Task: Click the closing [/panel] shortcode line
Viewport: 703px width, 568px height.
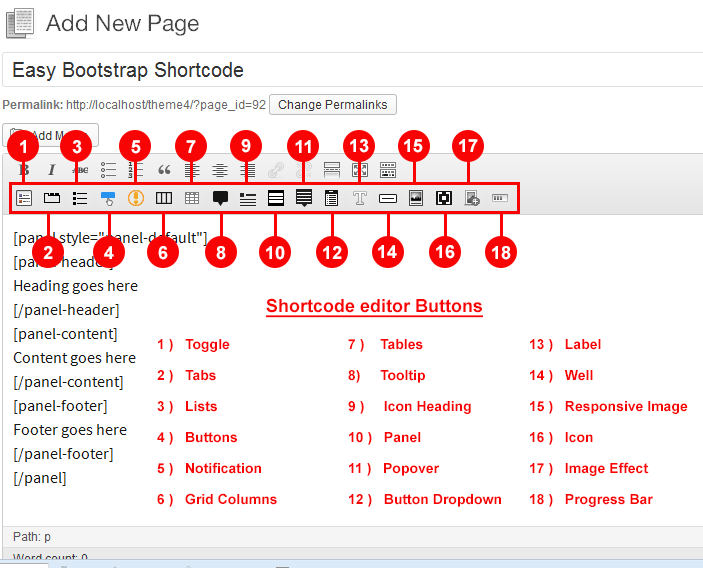Action: (x=40, y=478)
